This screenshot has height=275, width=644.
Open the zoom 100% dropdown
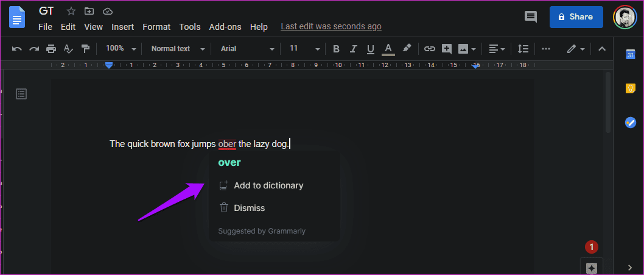tap(121, 49)
